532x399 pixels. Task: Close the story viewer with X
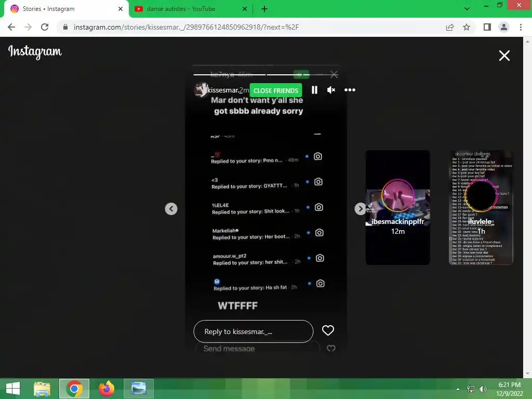coord(504,55)
